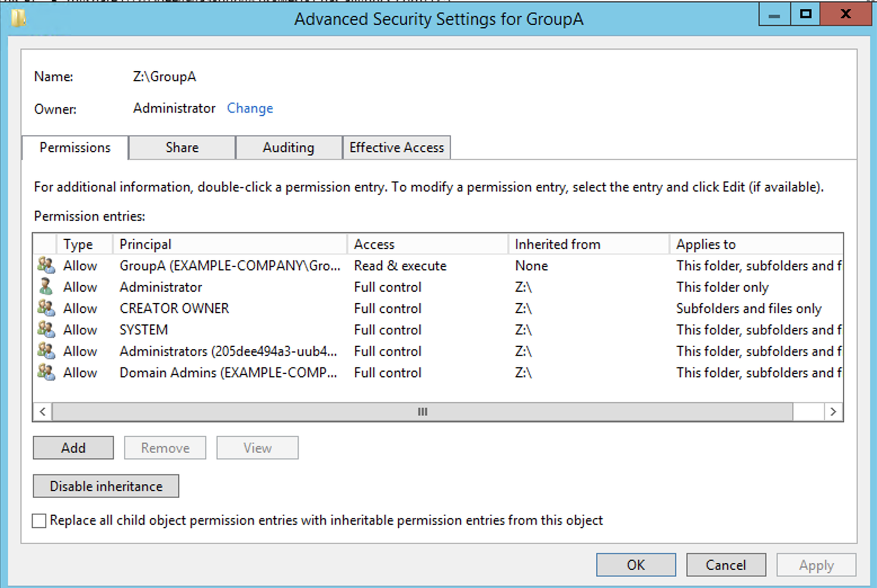
Task: Click Change link next to Owner
Action: point(250,108)
